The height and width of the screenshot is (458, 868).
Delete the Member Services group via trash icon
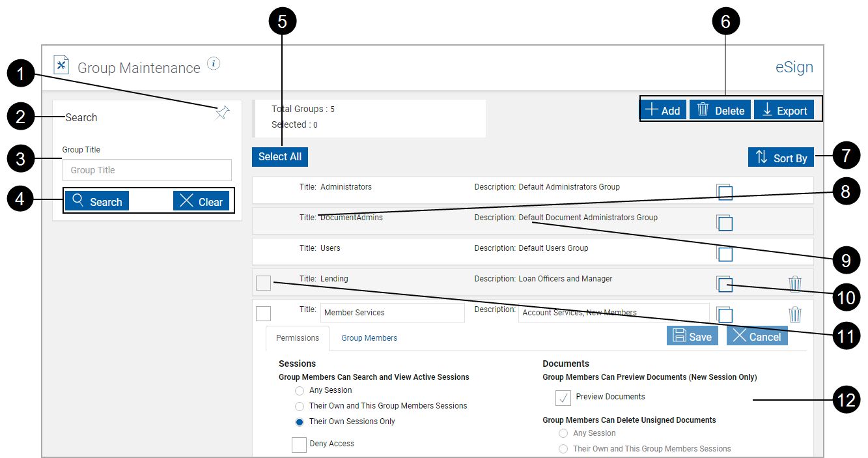[x=795, y=315]
